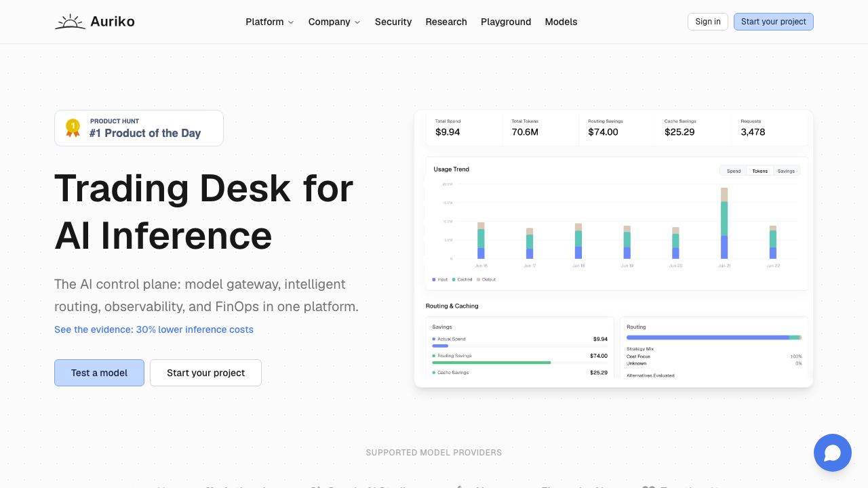Viewport: 868px width, 488px height.
Task: Click the Cache Savings stat card label
Action: point(679,121)
